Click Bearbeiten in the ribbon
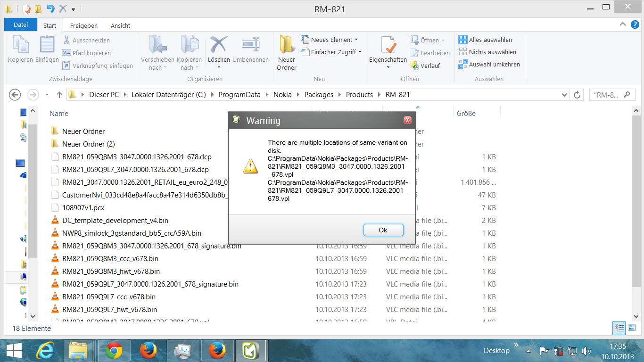This screenshot has height=362, width=644. (430, 53)
